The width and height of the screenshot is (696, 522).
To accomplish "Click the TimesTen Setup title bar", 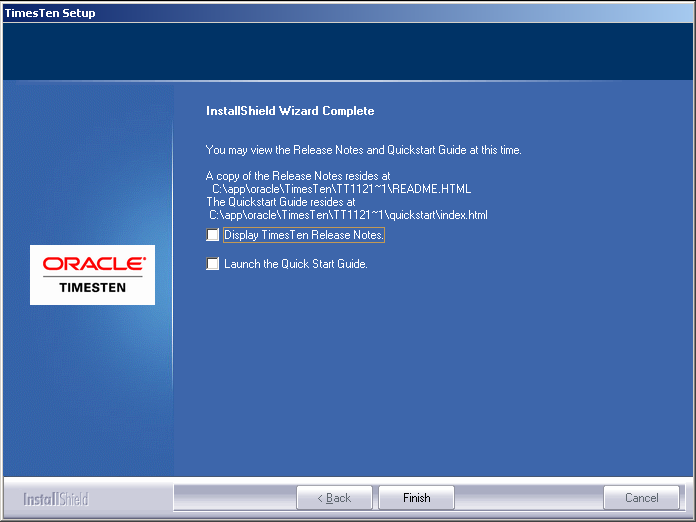I will (348, 13).
